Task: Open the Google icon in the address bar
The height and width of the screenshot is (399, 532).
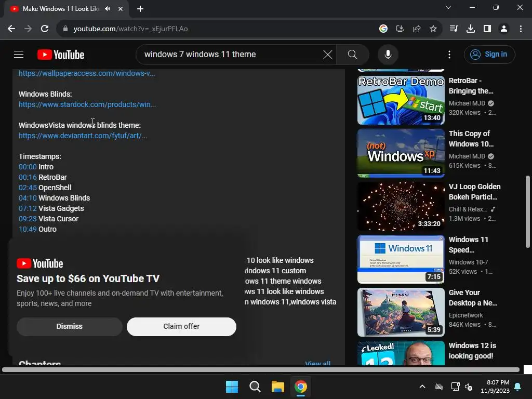Action: pos(383,29)
